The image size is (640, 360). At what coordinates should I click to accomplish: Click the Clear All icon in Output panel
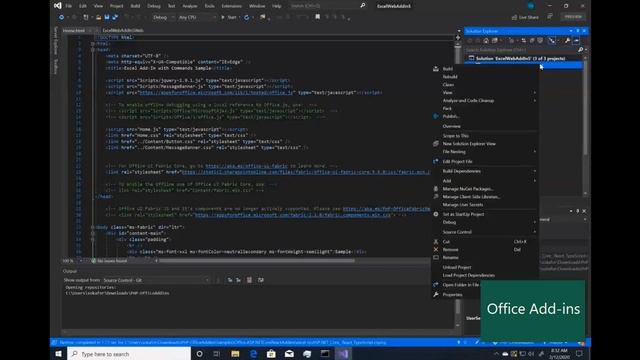(x=249, y=280)
